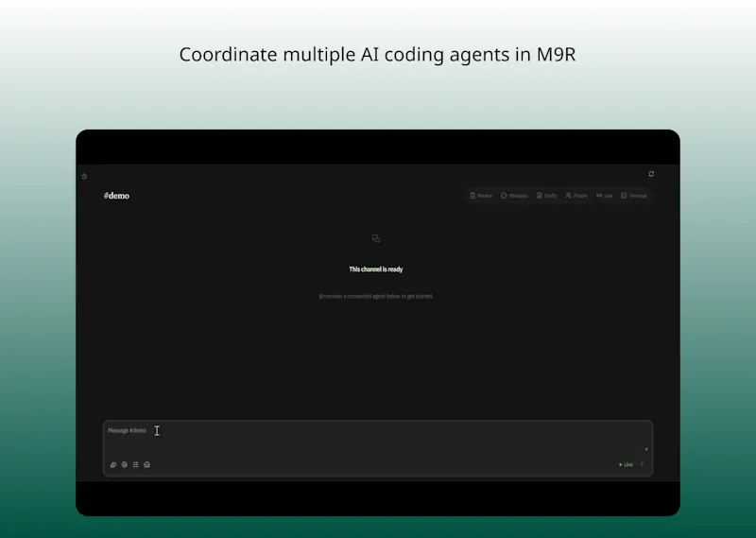The height and width of the screenshot is (538, 756).
Task: Open the Terminal tab
Action: coord(634,196)
